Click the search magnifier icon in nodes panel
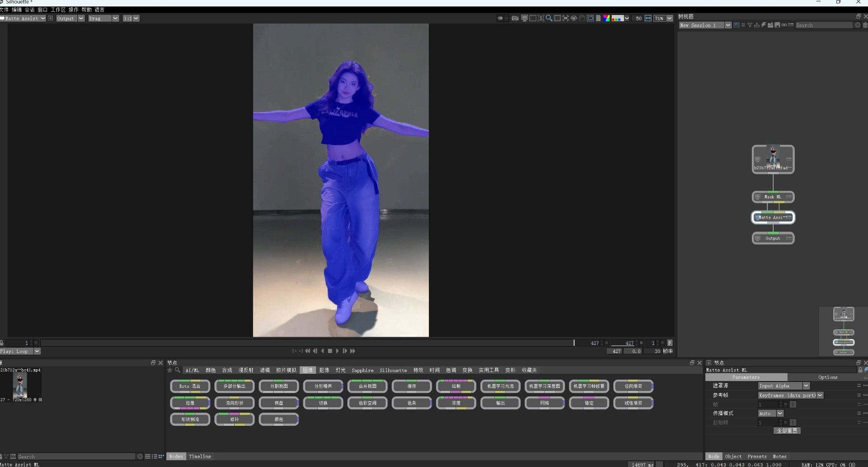 point(178,370)
